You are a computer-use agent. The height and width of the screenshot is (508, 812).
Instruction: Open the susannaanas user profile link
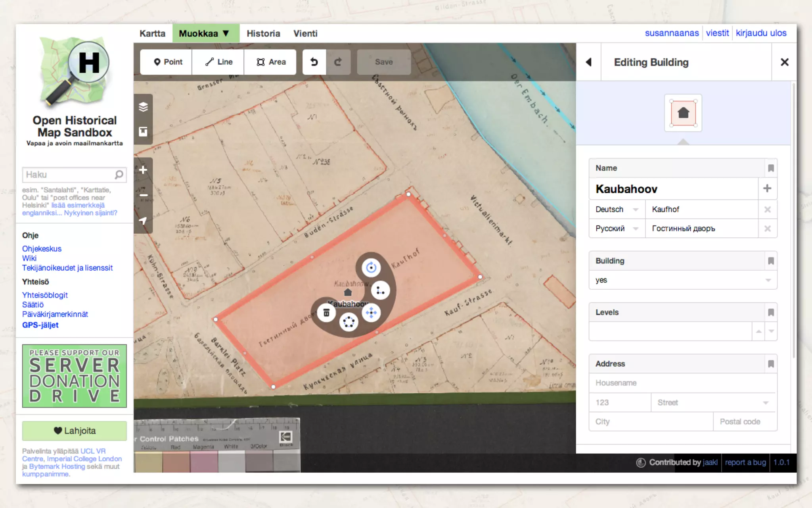(672, 33)
